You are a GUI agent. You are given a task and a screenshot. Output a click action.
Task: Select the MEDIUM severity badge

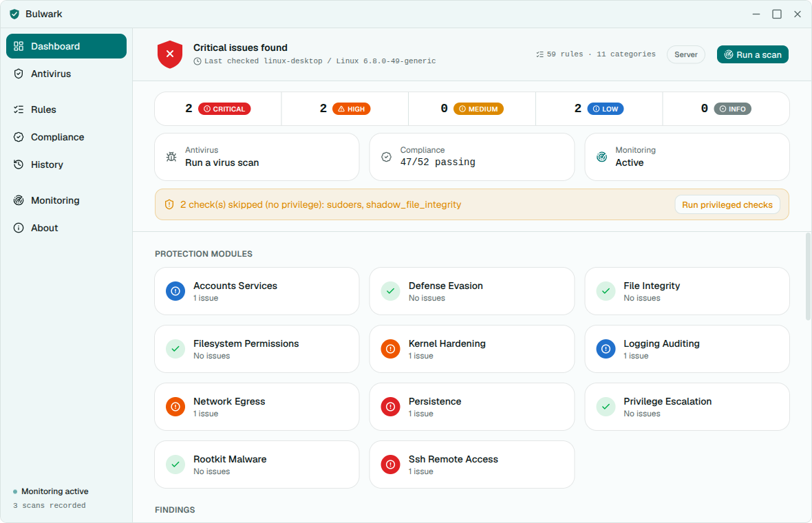tap(478, 109)
